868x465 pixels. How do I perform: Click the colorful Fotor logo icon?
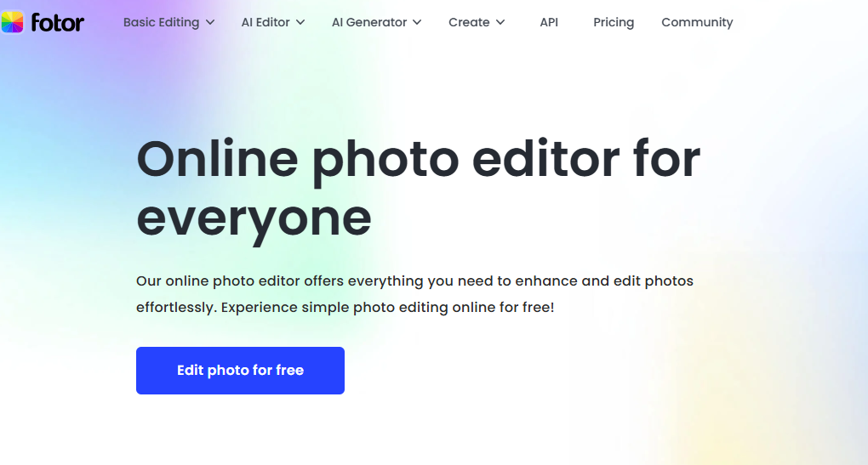[x=12, y=22]
